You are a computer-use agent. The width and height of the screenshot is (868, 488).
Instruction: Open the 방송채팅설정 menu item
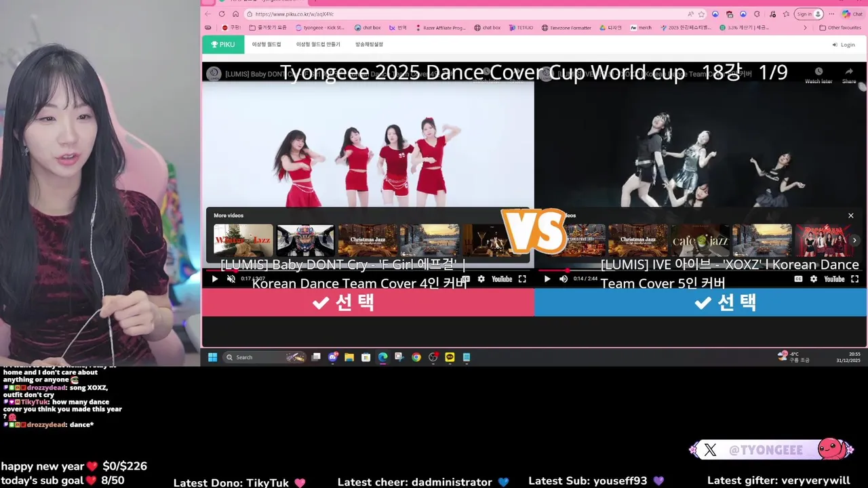click(x=370, y=45)
